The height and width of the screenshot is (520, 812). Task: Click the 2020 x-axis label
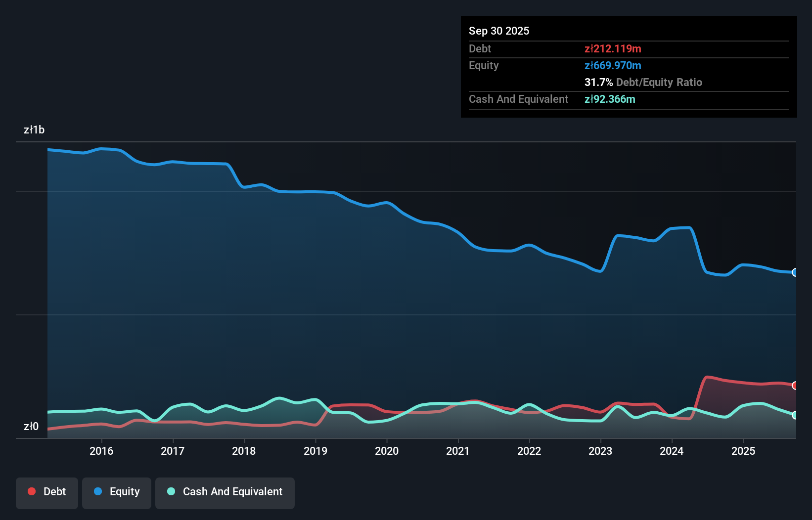click(387, 451)
